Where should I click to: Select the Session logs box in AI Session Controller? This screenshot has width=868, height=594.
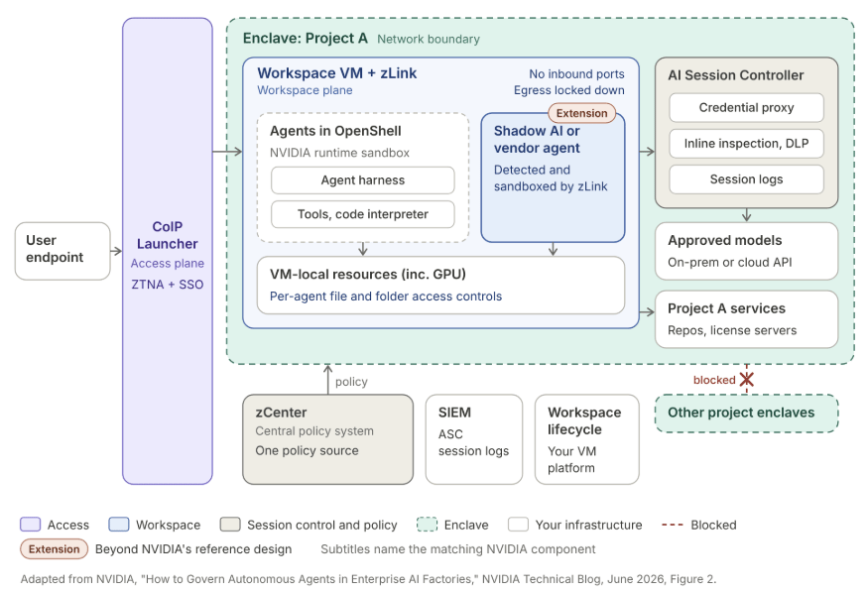coord(746,179)
